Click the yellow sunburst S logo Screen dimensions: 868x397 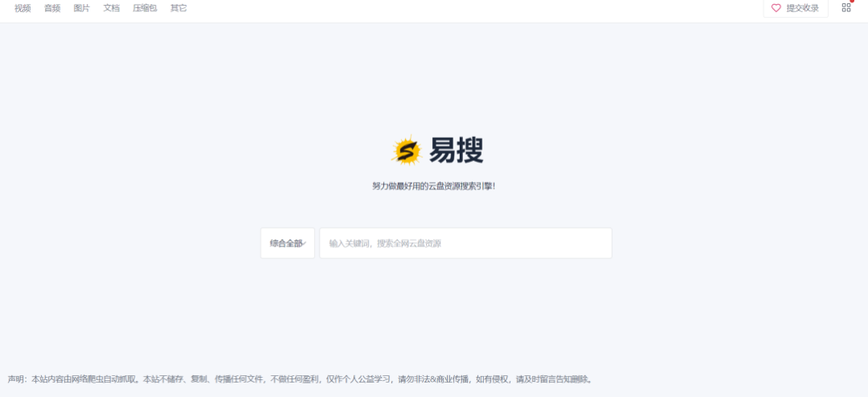[407, 151]
